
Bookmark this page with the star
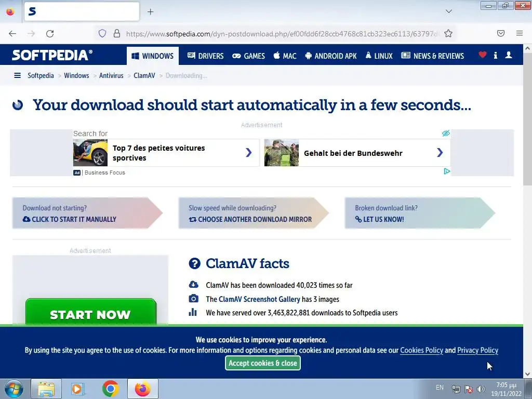(x=448, y=33)
